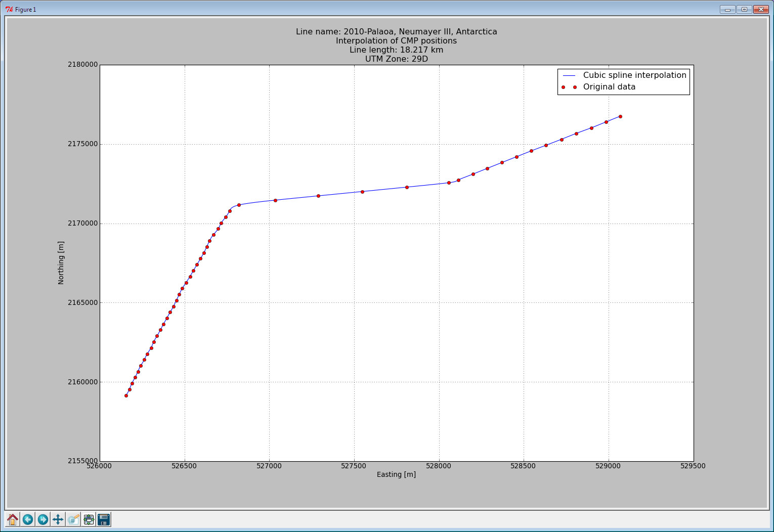Screen dimensions: 774x532
Task: Minimize the Figure 1 window
Action: tap(727, 9)
